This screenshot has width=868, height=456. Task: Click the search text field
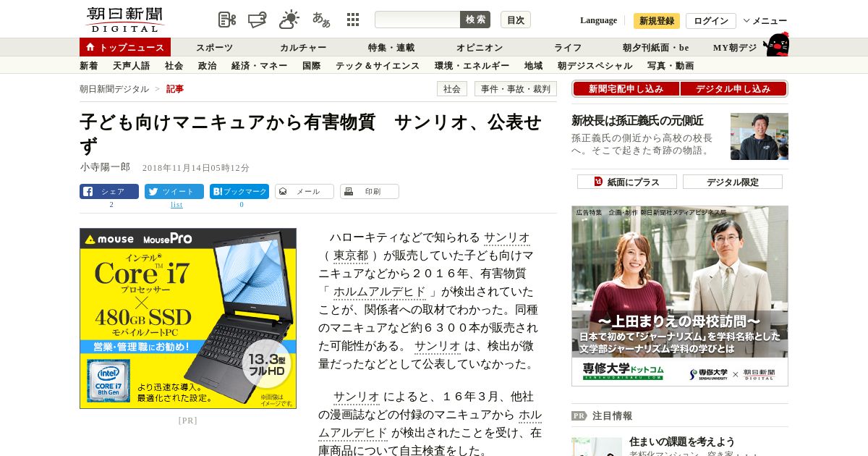click(x=417, y=20)
